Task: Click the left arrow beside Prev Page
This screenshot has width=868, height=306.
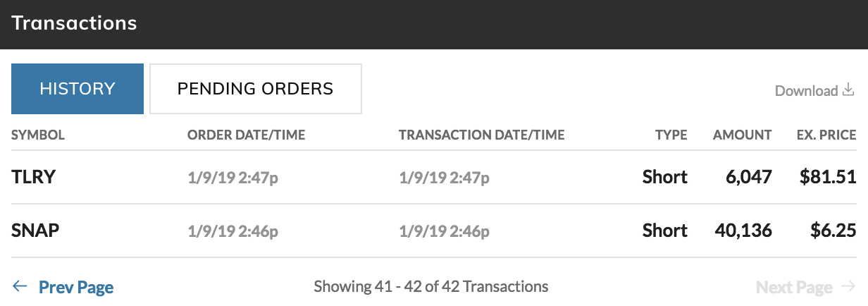Action: click(x=20, y=286)
